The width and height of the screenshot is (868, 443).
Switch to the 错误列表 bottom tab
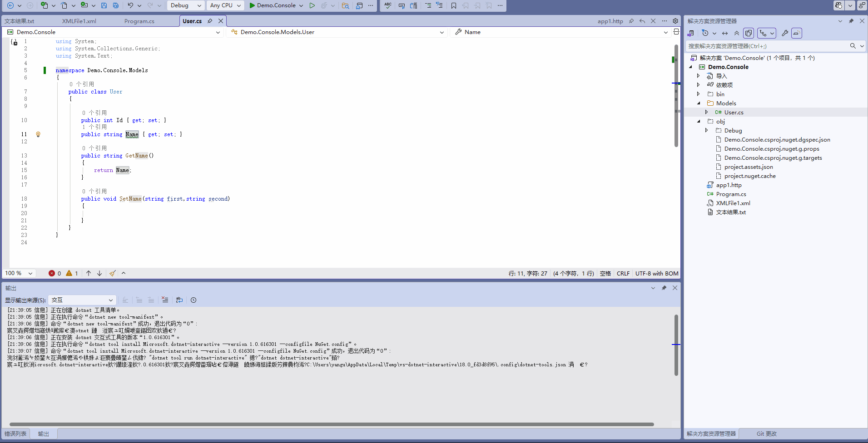(x=15, y=434)
